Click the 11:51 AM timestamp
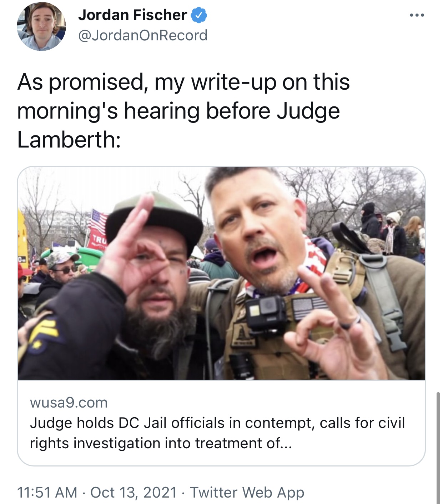Viewport: 443px width, 504px height. coord(47,492)
